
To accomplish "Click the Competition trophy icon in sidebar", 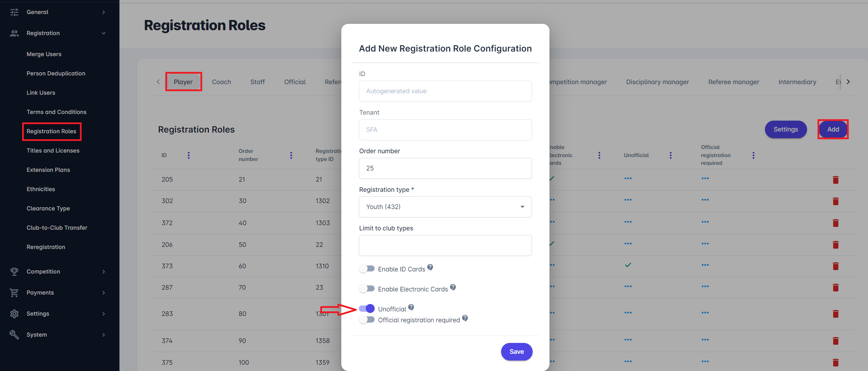I will tap(14, 271).
